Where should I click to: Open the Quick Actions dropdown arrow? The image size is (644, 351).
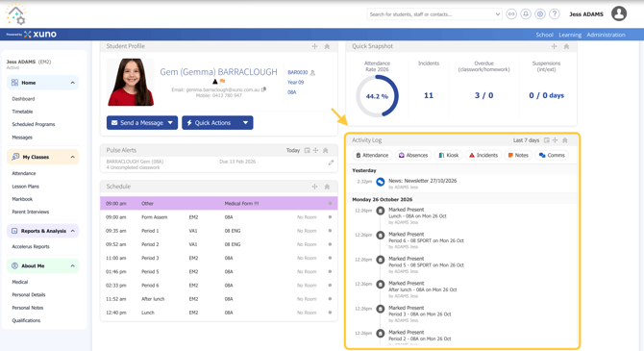[246, 123]
